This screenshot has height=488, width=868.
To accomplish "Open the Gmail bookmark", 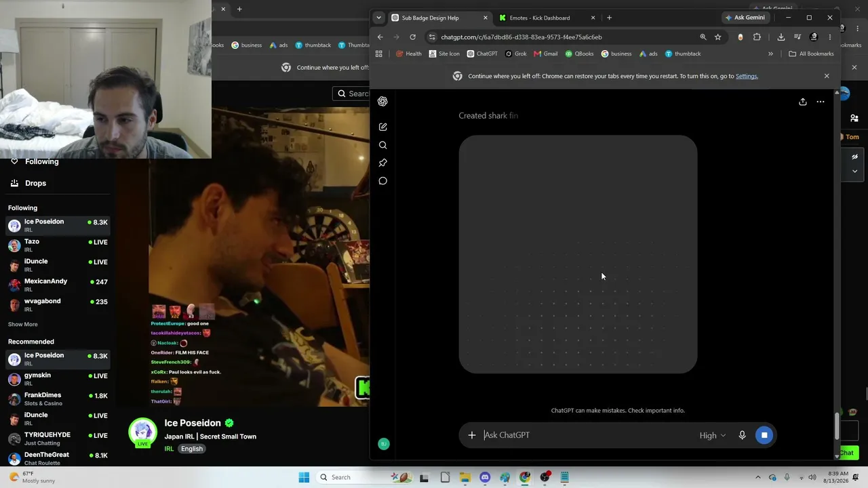I will 546,54.
